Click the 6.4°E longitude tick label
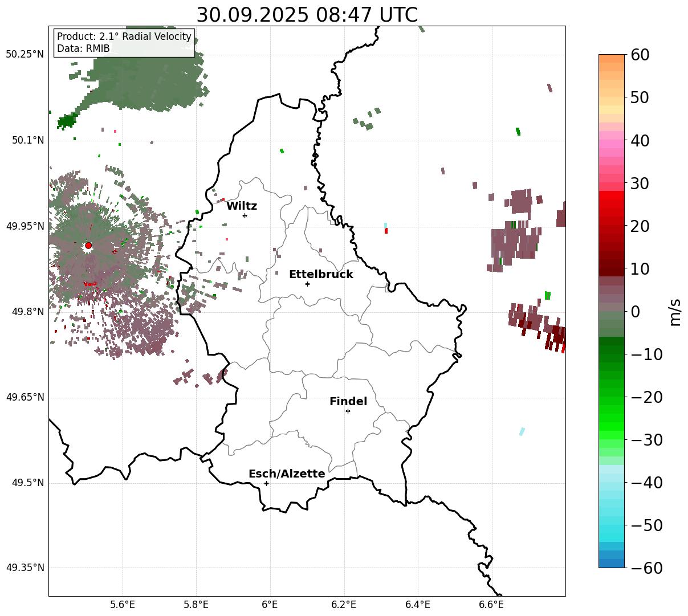The width and height of the screenshot is (688, 616). [418, 605]
